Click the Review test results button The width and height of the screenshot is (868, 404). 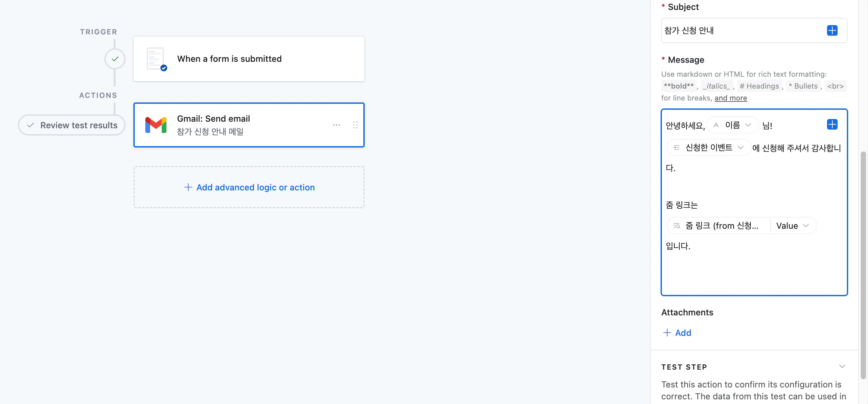(x=72, y=125)
